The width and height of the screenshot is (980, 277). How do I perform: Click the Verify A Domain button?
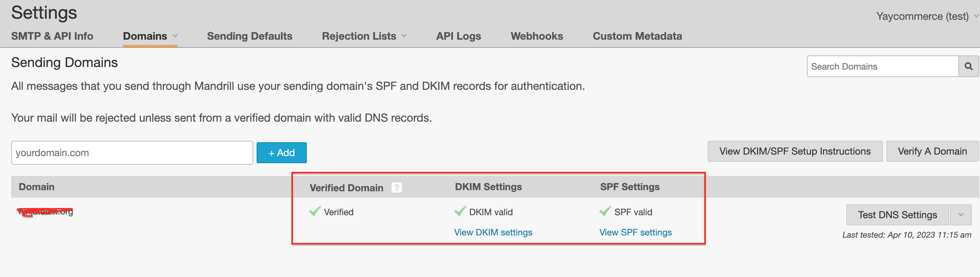click(x=932, y=151)
